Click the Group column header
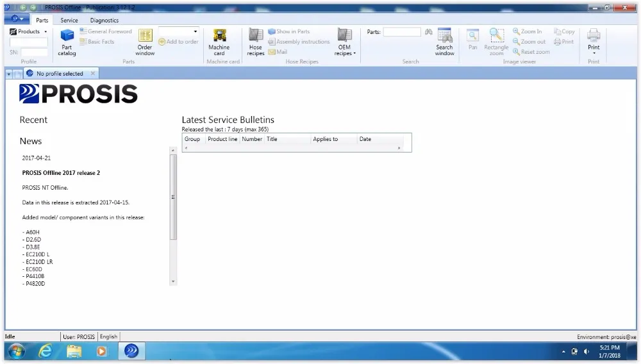The image size is (641, 364). tap(194, 139)
